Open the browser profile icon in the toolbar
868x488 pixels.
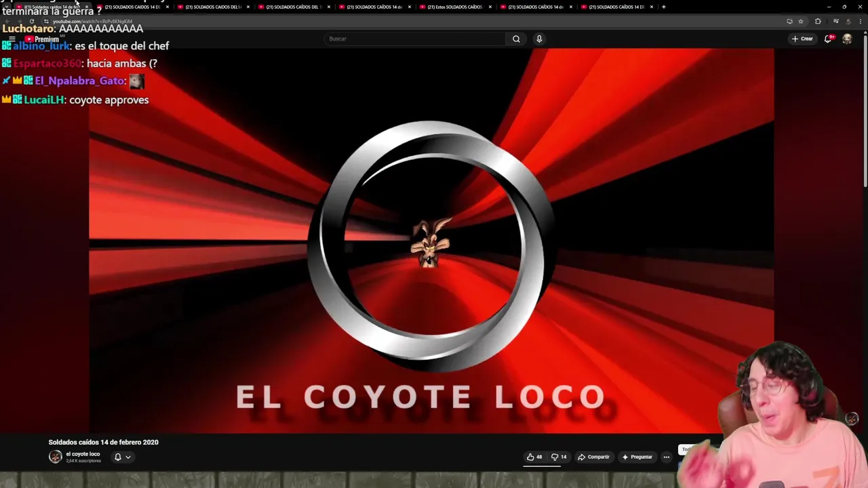848,21
